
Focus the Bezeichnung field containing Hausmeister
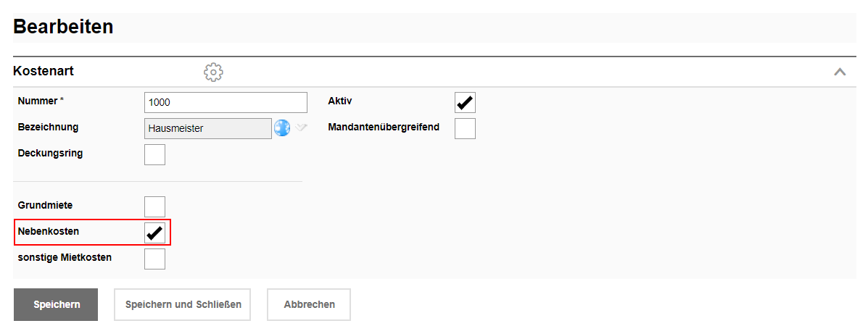[207, 128]
